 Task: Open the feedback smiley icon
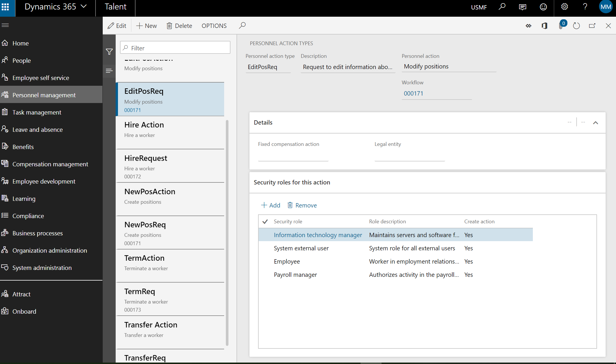pyautogui.click(x=543, y=7)
